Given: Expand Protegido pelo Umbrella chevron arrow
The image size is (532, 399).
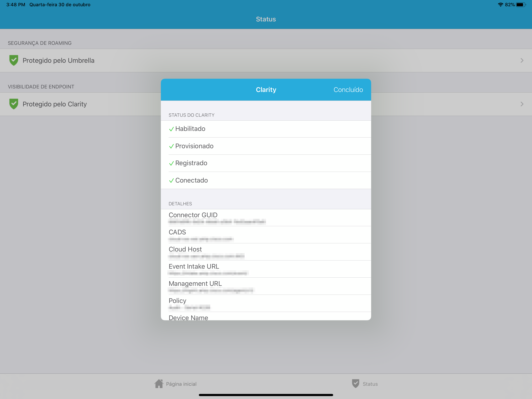Looking at the screenshot, I should (x=522, y=60).
